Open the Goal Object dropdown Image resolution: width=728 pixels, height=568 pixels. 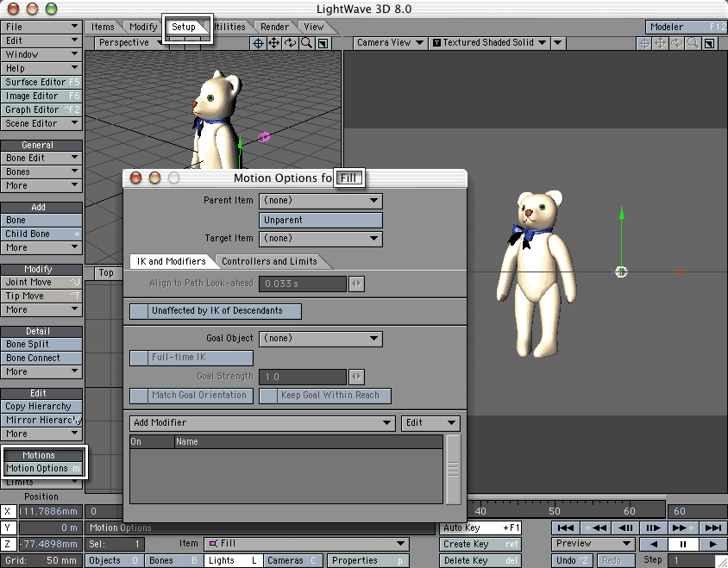[321, 338]
